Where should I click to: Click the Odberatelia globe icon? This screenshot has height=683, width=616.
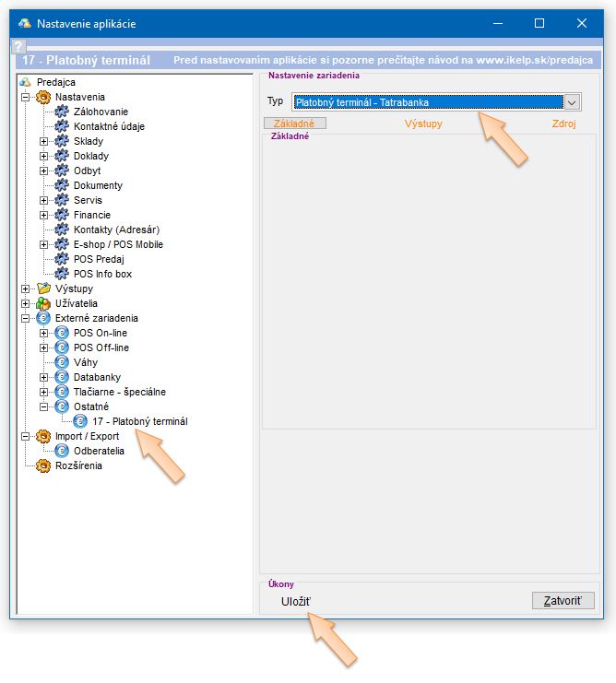pyautogui.click(x=62, y=451)
